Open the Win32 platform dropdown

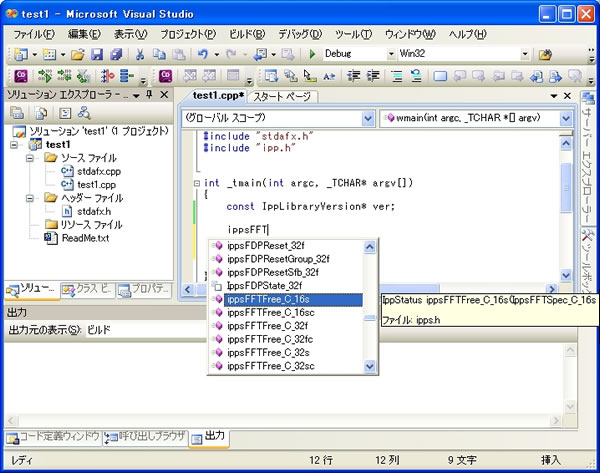click(x=525, y=54)
